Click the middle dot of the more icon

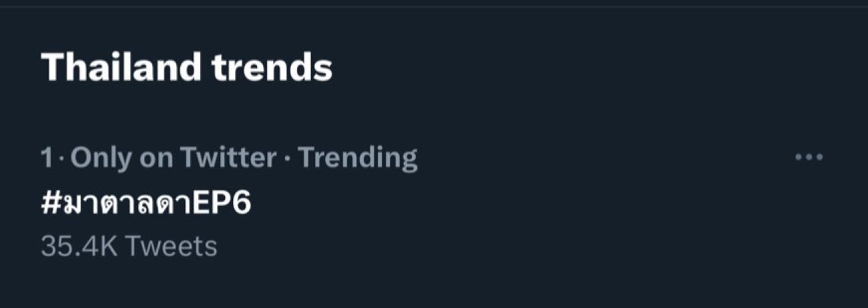tap(809, 158)
